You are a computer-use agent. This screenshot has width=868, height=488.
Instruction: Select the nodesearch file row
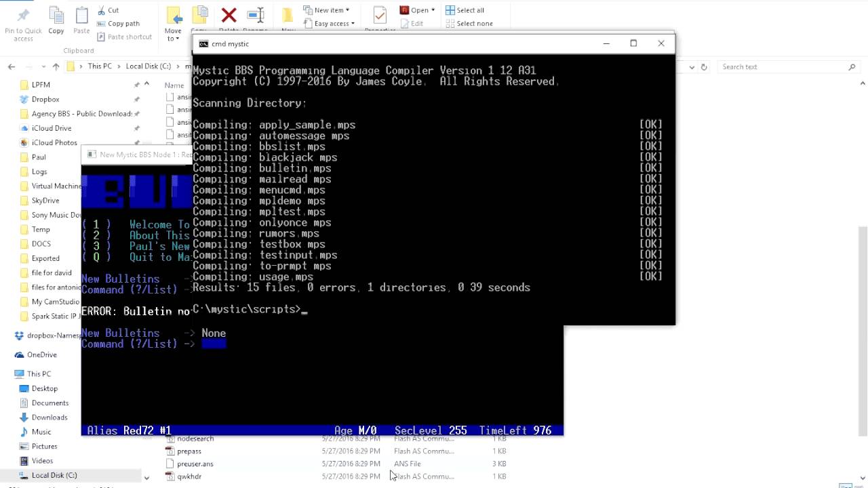(x=336, y=439)
